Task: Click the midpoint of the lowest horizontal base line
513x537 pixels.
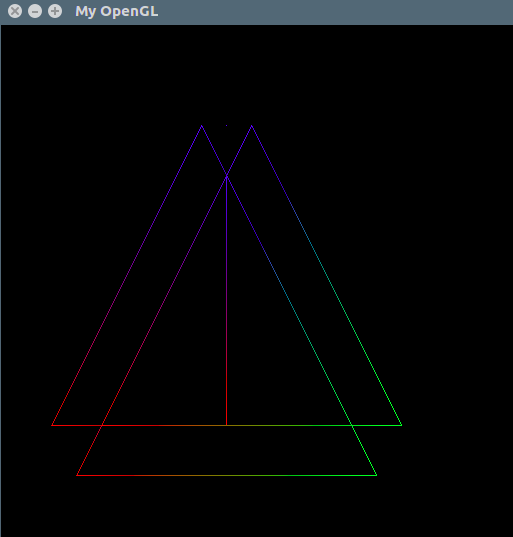Action: coord(227,475)
